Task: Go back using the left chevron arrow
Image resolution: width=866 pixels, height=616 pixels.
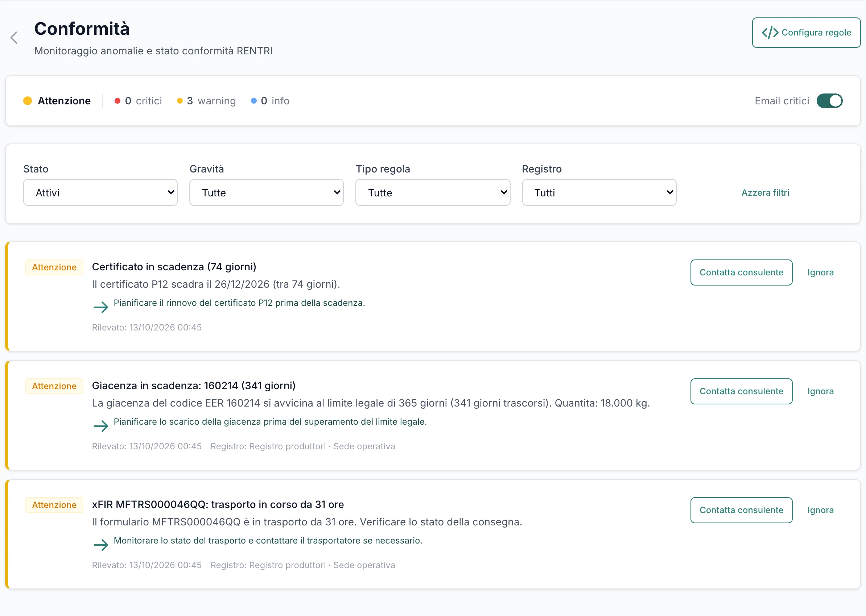Action: click(14, 38)
